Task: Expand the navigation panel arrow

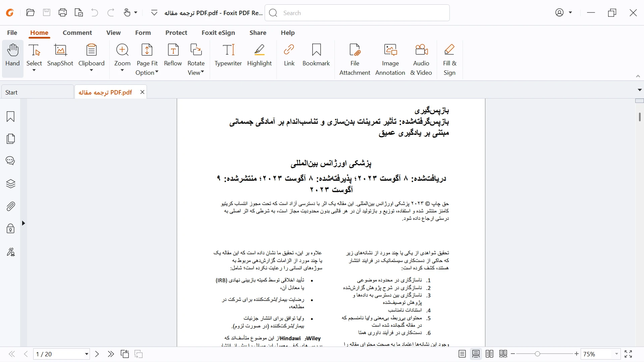Action: (x=23, y=223)
